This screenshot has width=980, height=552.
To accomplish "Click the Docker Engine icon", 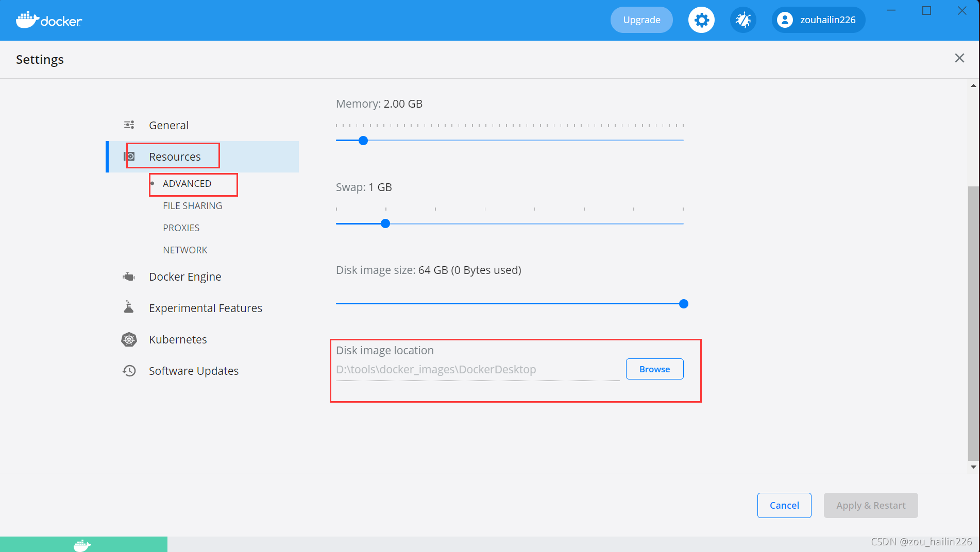I will tap(129, 277).
